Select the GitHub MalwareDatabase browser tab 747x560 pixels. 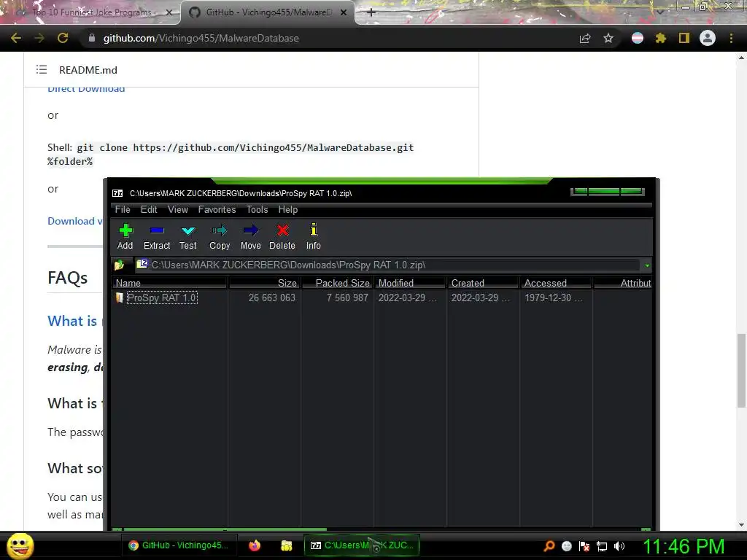point(267,12)
